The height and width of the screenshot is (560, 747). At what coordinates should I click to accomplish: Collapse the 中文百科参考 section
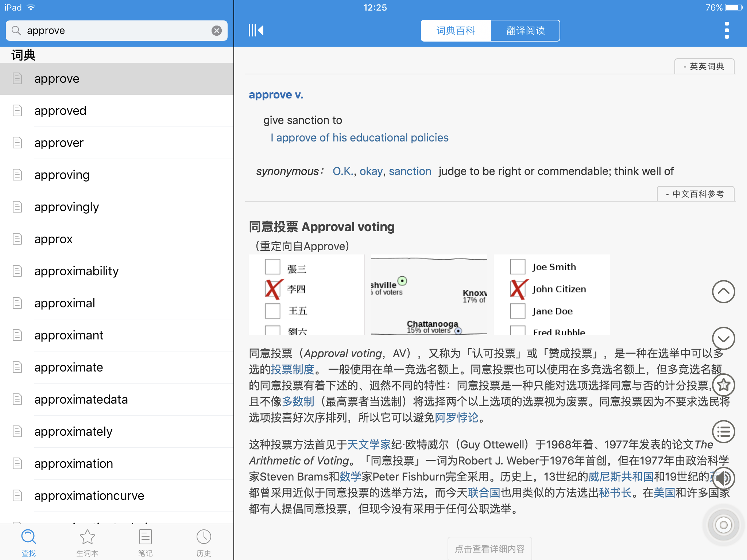coord(696,194)
